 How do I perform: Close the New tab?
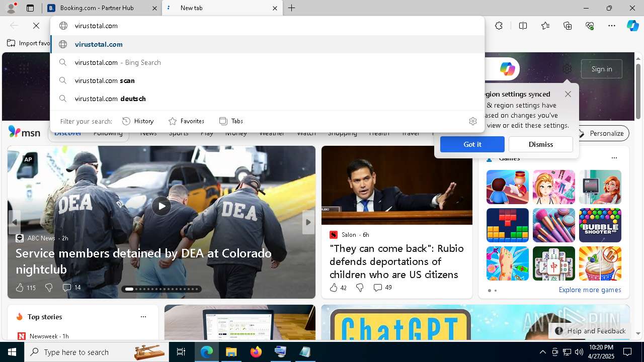click(275, 8)
